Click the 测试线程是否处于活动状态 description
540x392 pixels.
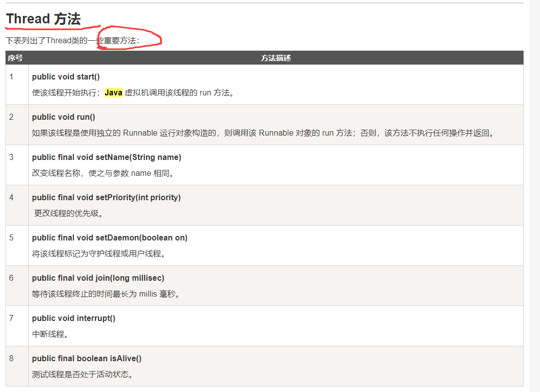pos(82,375)
